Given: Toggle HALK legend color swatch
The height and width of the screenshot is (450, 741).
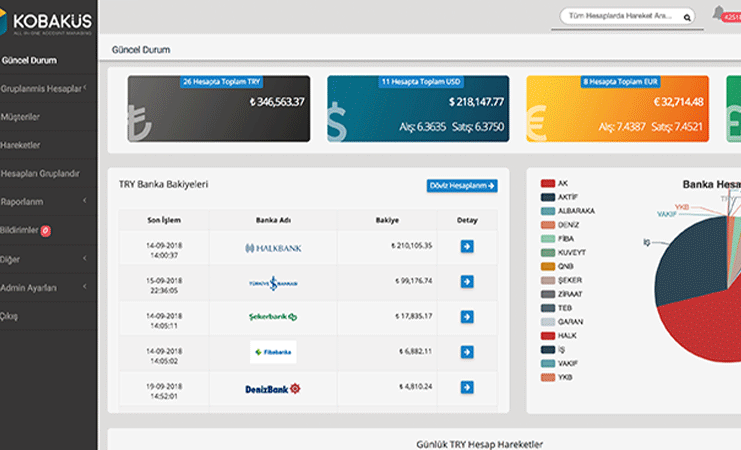Looking at the screenshot, I should (x=548, y=336).
